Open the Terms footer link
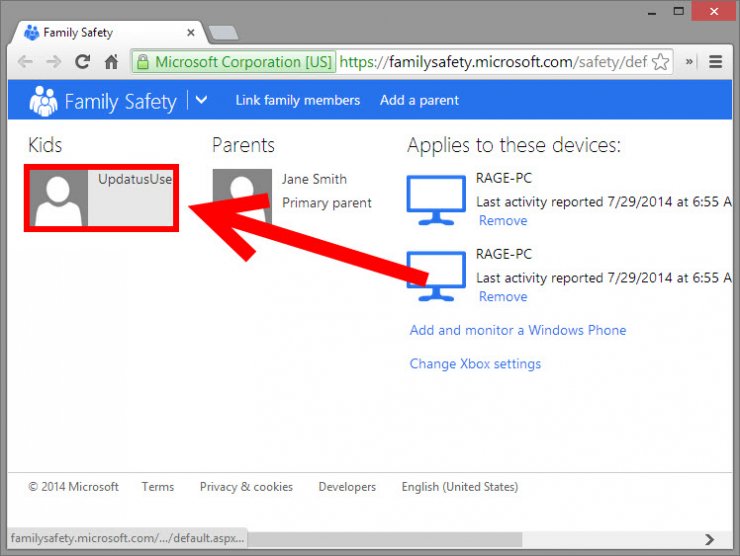 (x=158, y=487)
